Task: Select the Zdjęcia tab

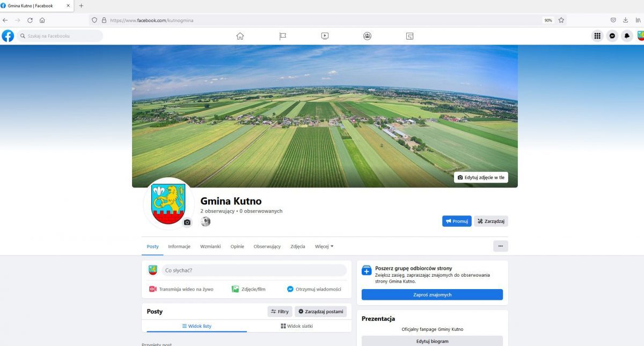Action: 298,247
